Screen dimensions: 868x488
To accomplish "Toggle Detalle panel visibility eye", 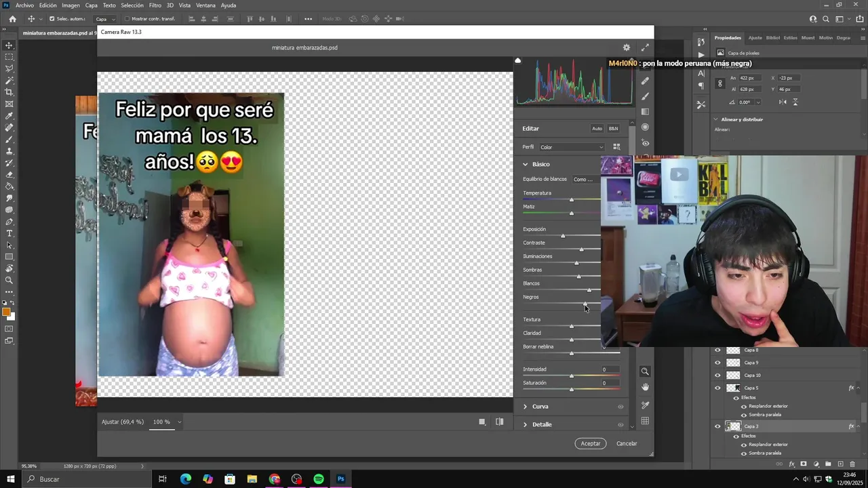I will [x=620, y=425].
